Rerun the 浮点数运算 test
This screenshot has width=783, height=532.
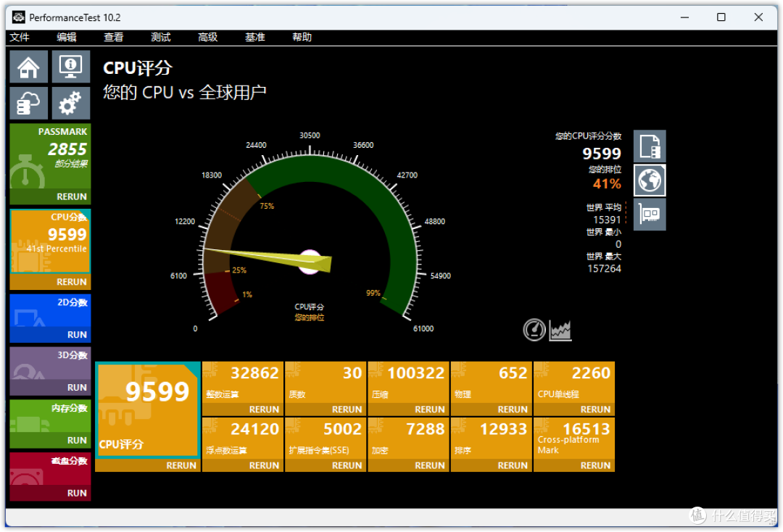coord(264,465)
